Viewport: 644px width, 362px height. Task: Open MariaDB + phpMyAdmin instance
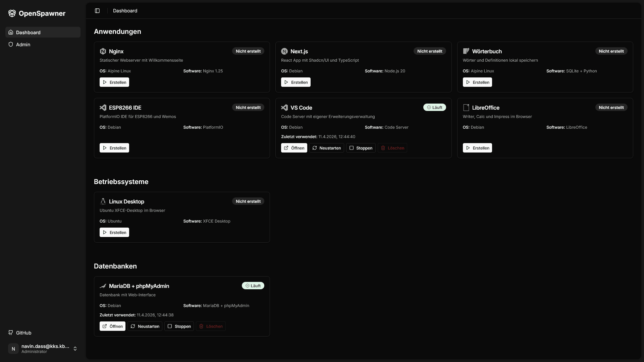[x=112, y=326]
